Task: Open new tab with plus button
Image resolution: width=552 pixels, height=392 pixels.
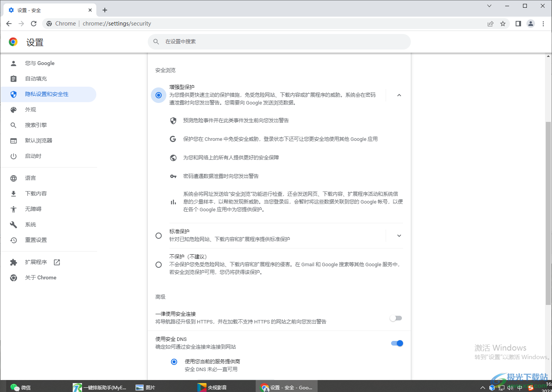Action: click(x=105, y=10)
